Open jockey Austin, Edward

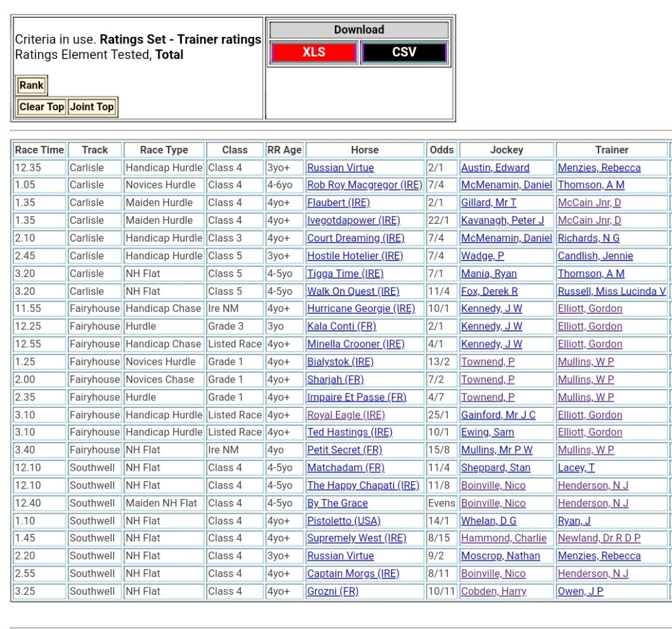click(x=495, y=168)
